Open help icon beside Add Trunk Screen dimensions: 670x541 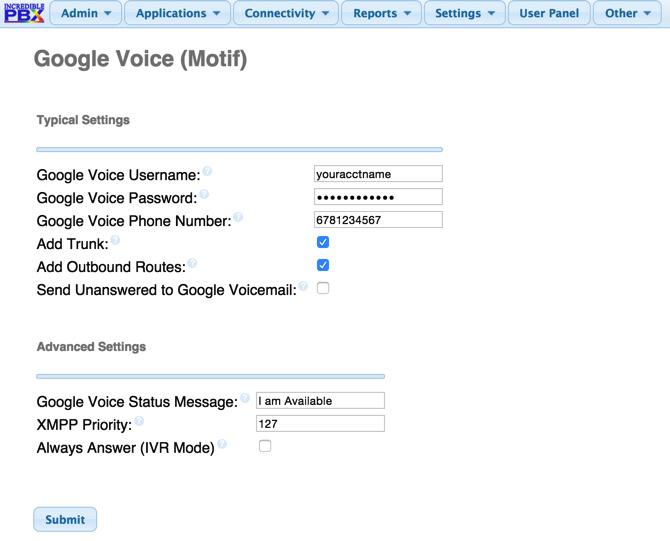point(115,240)
